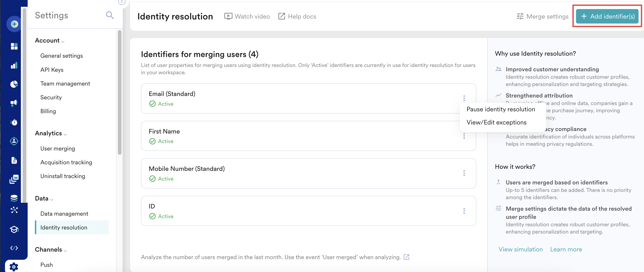644x272 pixels.
Task: Open three-dot menu for ID identifier
Action: pos(464,211)
